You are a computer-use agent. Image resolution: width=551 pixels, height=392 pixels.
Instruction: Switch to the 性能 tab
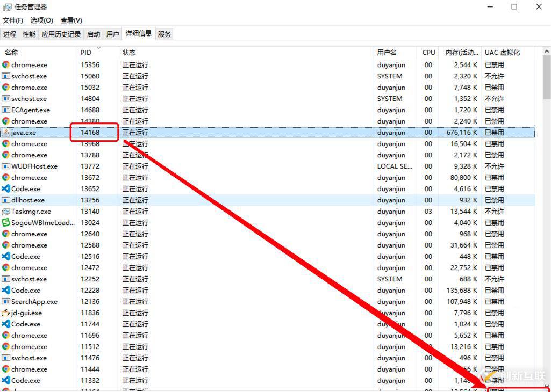click(29, 34)
